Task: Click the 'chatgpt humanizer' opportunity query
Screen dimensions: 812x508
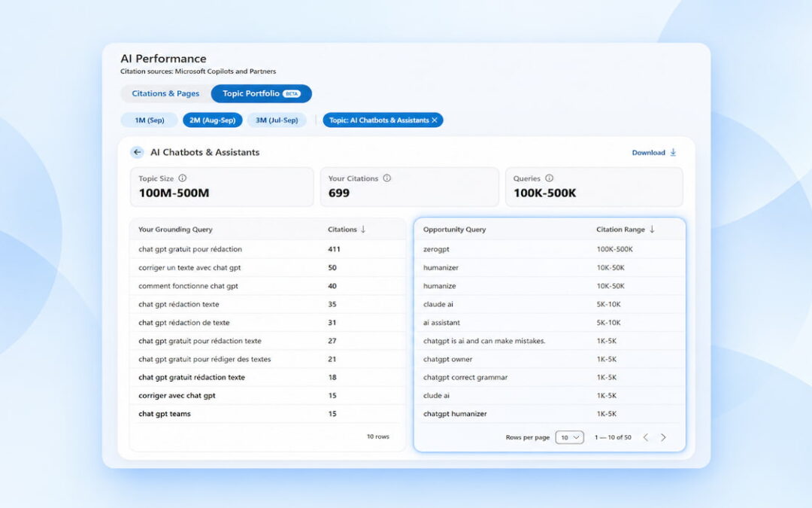Action: click(x=455, y=414)
